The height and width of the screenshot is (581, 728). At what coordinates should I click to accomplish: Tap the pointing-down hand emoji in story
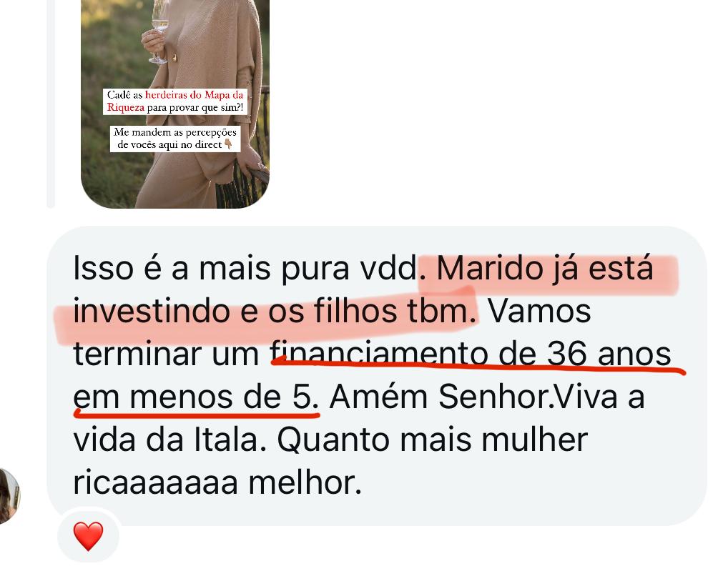(x=228, y=144)
